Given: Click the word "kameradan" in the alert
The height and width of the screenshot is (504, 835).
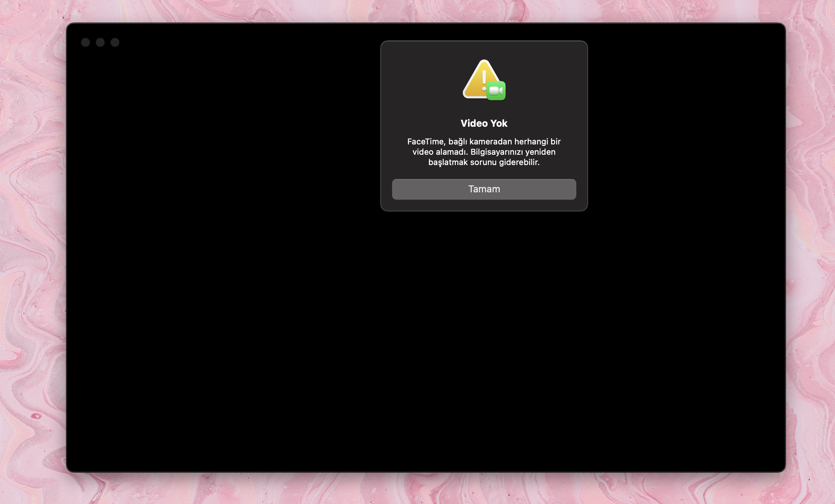Looking at the screenshot, I should (x=491, y=142).
